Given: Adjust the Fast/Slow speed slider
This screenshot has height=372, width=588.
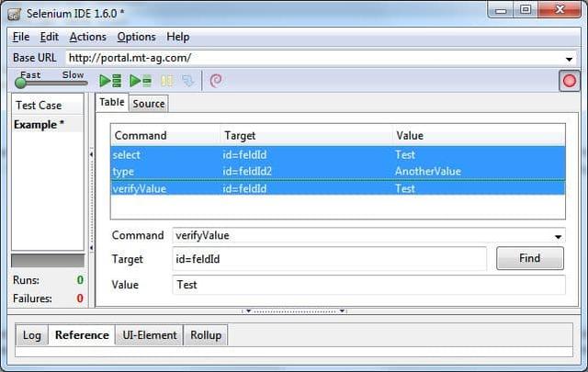Looking at the screenshot, I should click(21, 83).
